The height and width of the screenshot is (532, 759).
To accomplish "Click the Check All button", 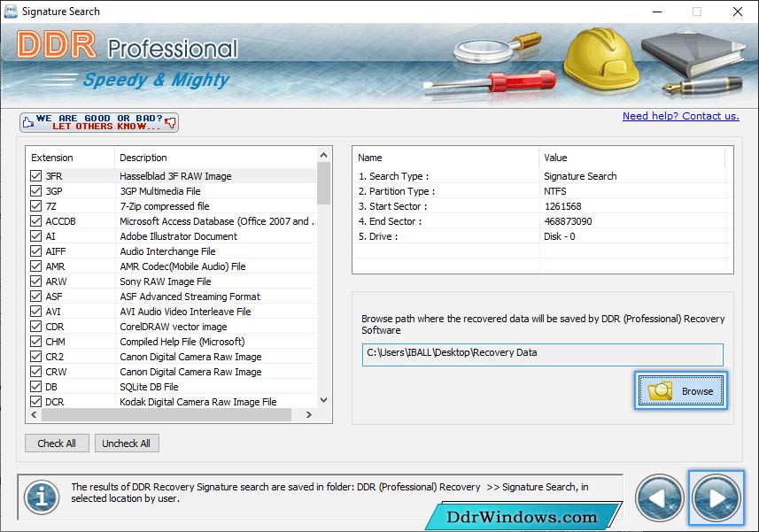I will 57,443.
